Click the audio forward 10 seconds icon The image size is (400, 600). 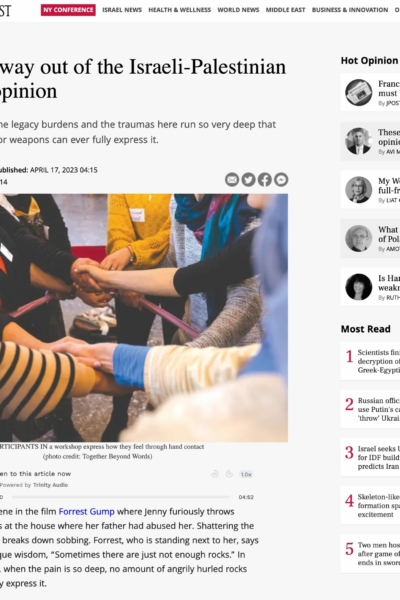coord(229,474)
